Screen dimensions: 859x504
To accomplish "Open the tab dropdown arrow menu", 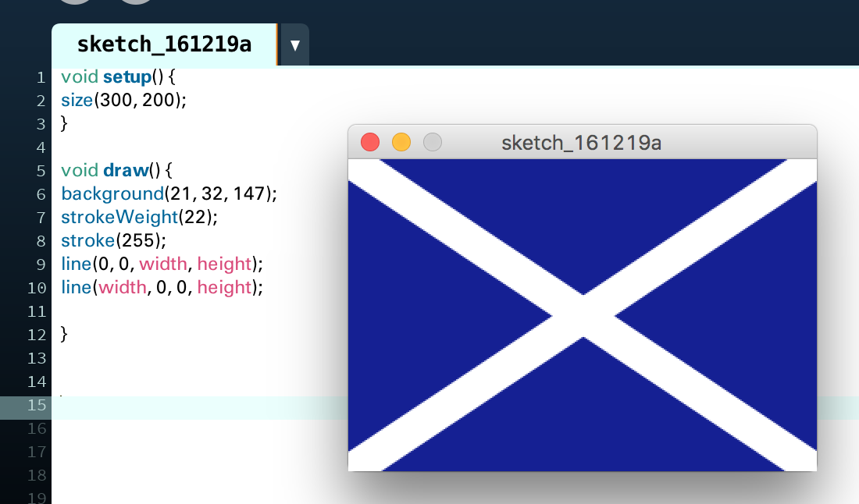I will (294, 45).
